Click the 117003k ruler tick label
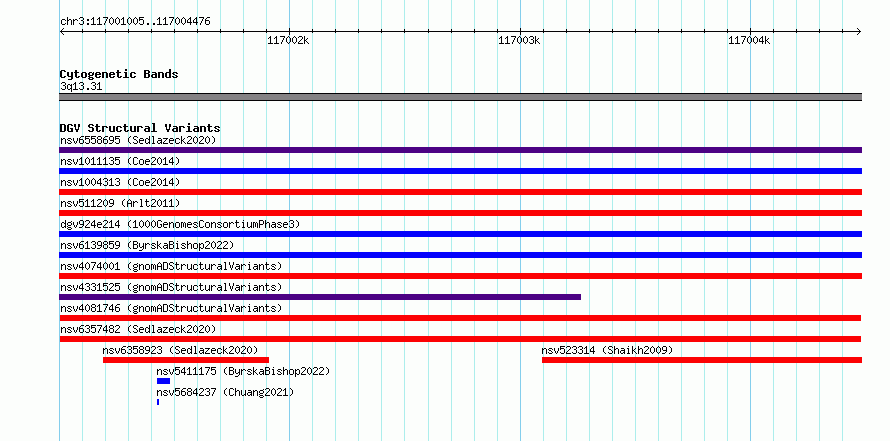 519,41
